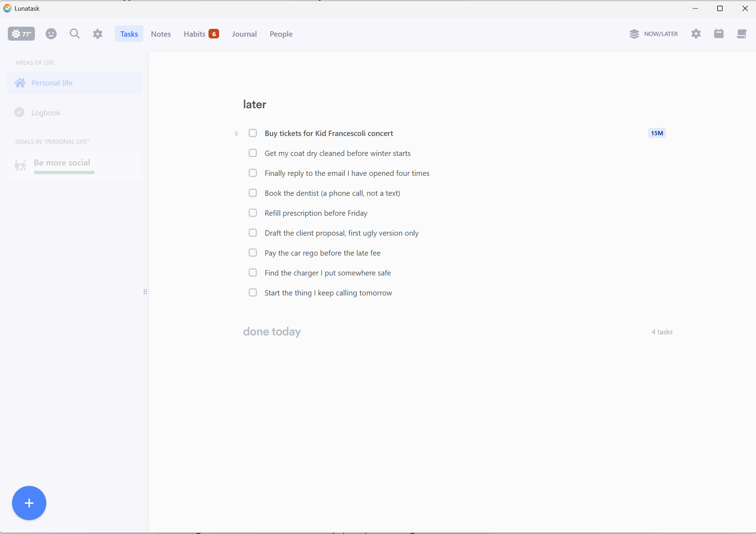Screen dimensions: 756x534
Task: Click the Logbook checkmark icon
Action: [x=19, y=112]
